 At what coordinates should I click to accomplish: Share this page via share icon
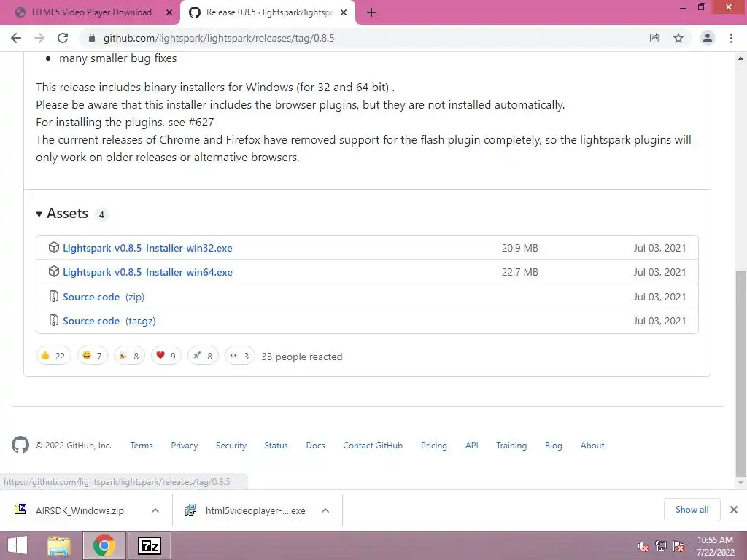(x=654, y=38)
